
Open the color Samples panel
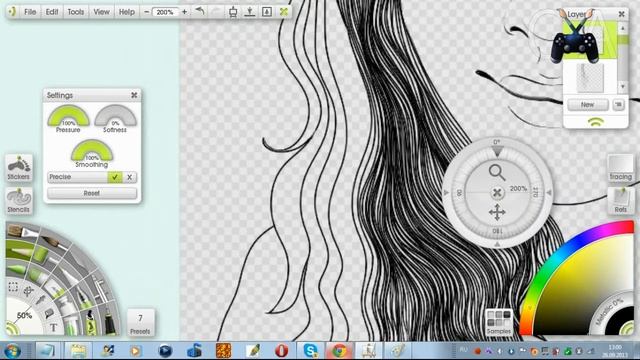(499, 322)
